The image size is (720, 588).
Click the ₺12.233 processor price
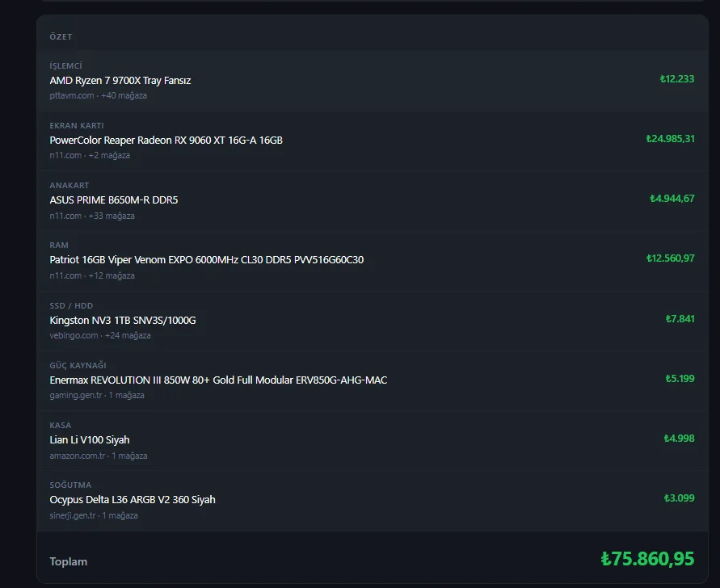[677, 79]
